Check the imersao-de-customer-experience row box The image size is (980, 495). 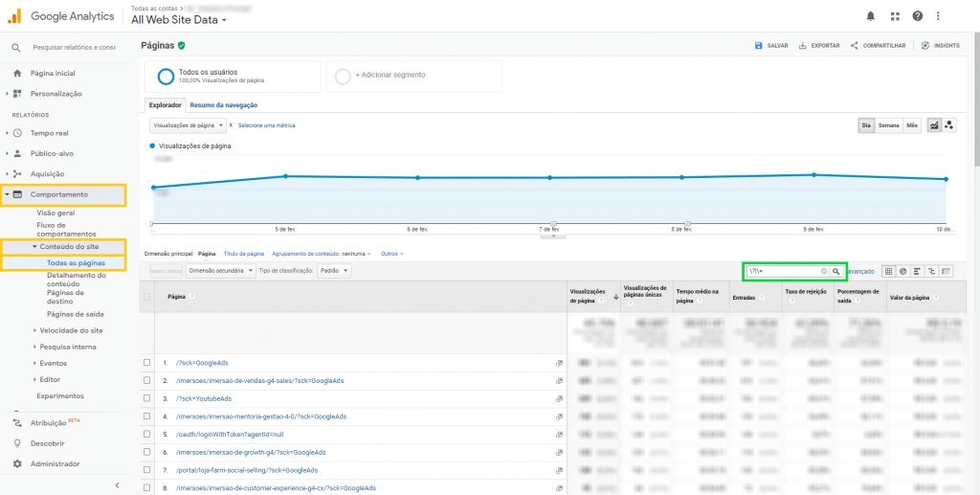[146, 487]
